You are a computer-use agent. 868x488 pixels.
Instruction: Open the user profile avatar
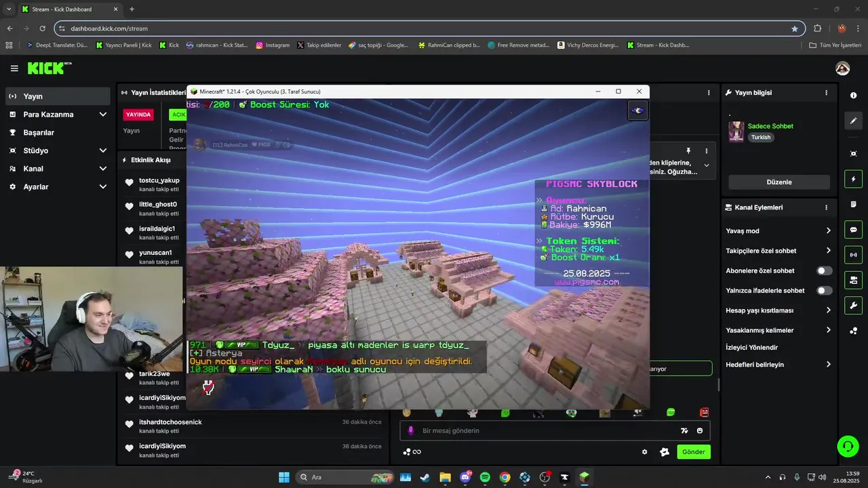[842, 68]
